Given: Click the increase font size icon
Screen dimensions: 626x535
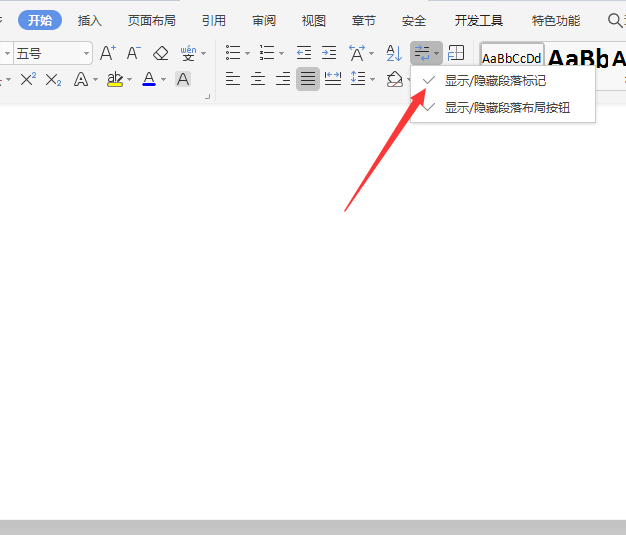Looking at the screenshot, I should 108,53.
